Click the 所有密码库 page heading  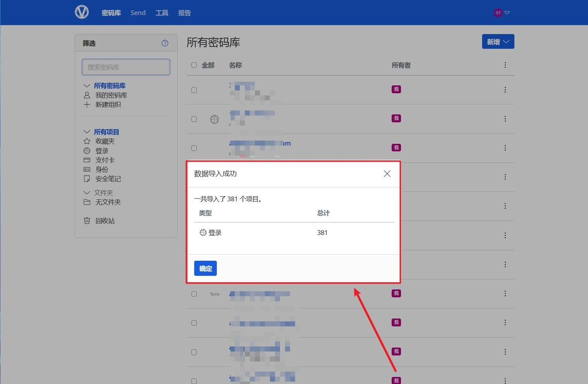point(213,42)
